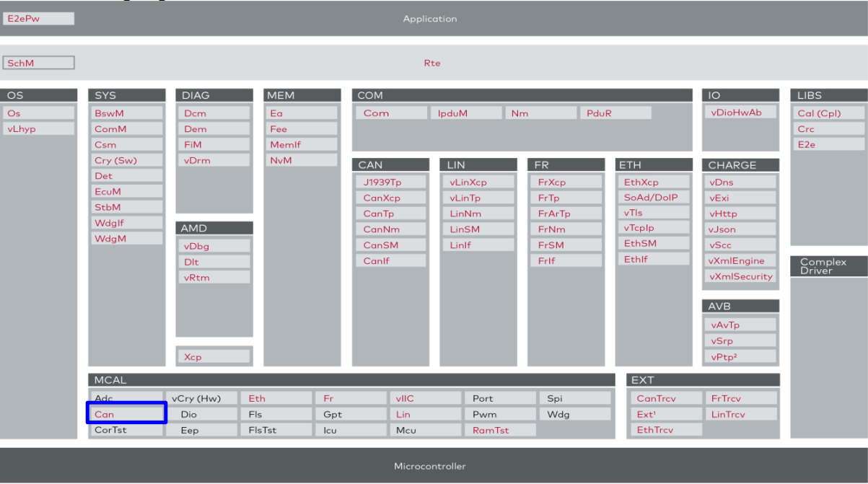
Task: Click the Dcm module in DIAG
Action: point(214,113)
